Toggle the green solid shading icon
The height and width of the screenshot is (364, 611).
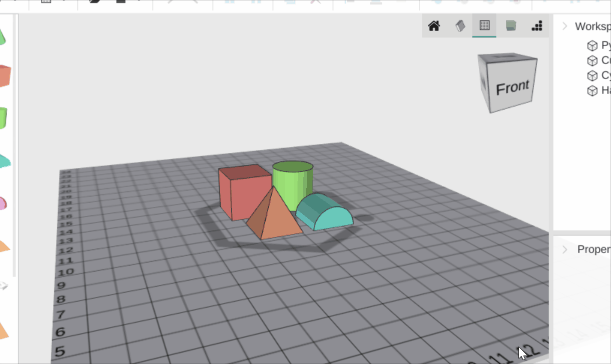click(x=510, y=26)
